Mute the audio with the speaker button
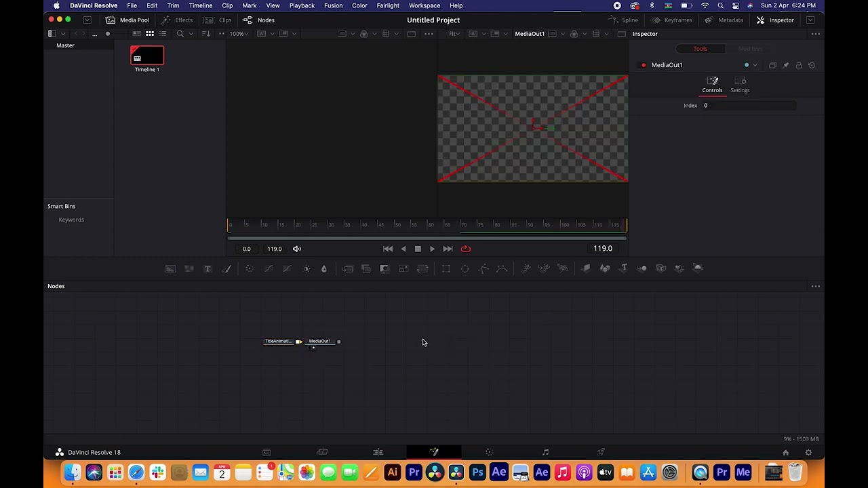868x488 pixels. [x=297, y=249]
